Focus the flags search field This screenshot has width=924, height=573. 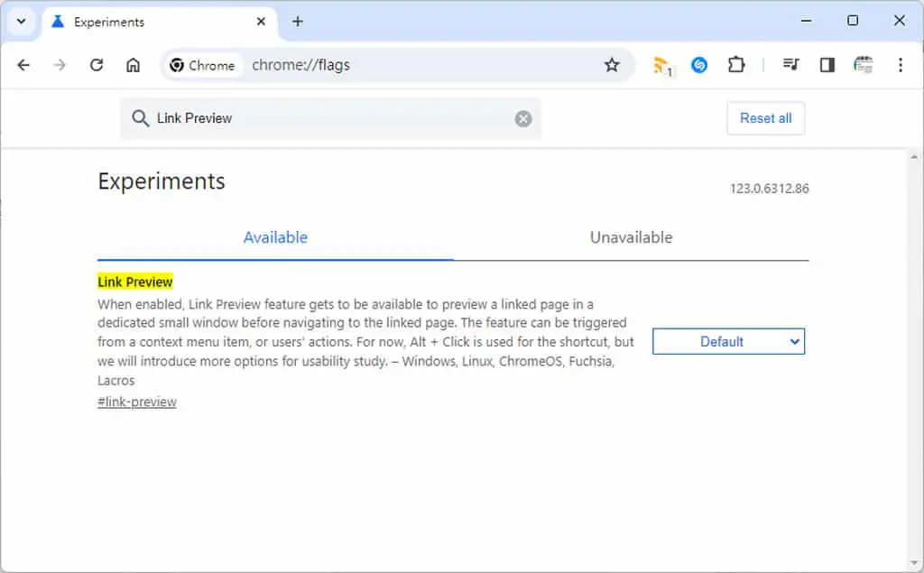coord(330,118)
